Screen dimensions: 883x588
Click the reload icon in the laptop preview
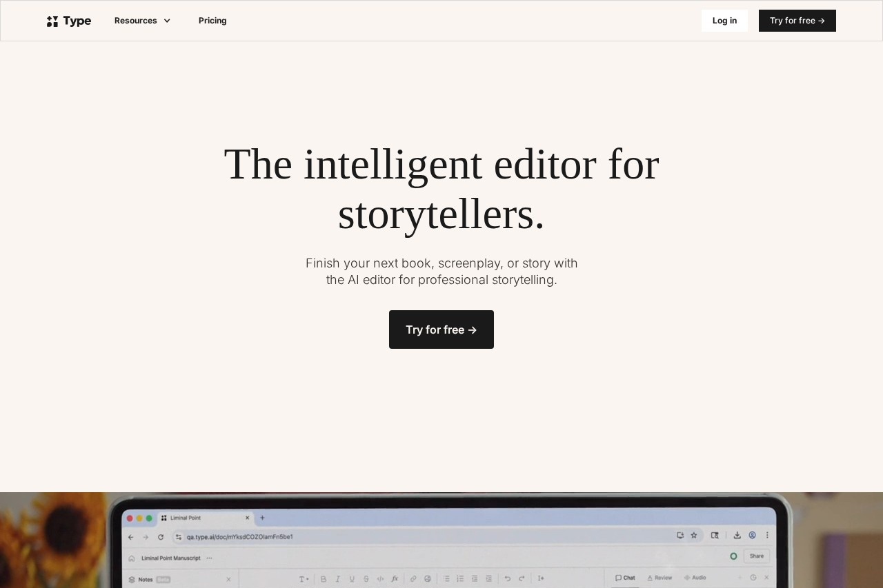[161, 536]
